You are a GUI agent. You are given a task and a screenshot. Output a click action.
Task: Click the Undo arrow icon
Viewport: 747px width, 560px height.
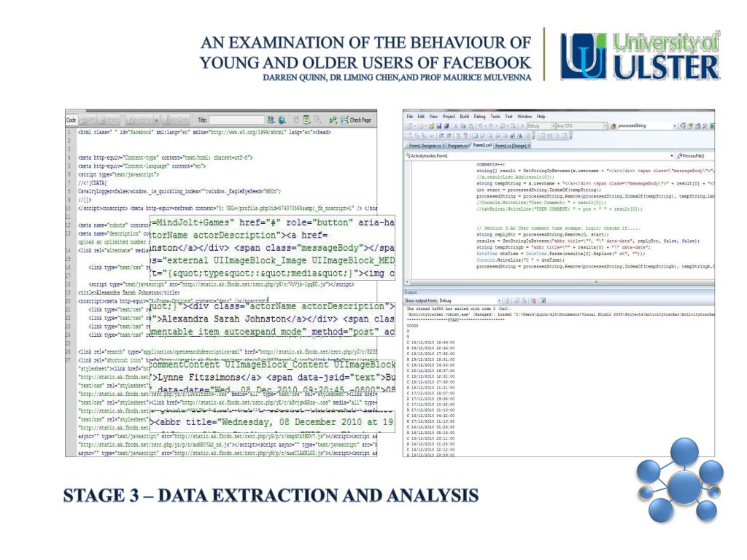pos(480,126)
